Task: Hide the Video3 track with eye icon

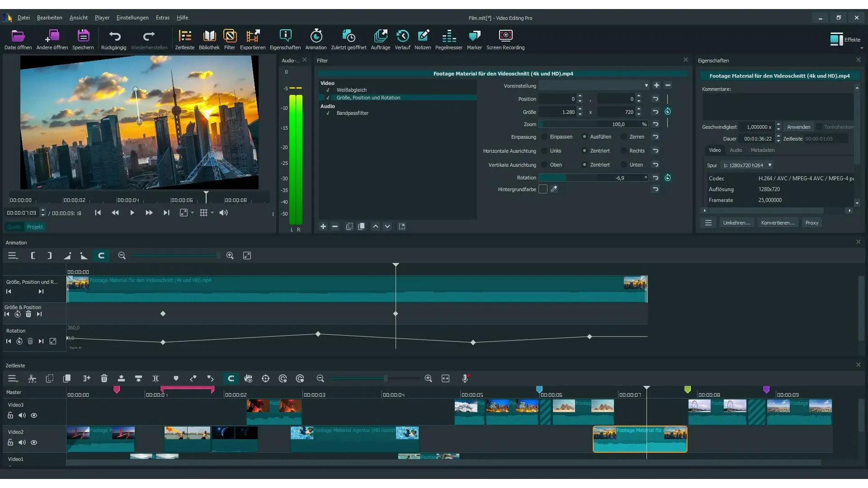Action: 34,416
